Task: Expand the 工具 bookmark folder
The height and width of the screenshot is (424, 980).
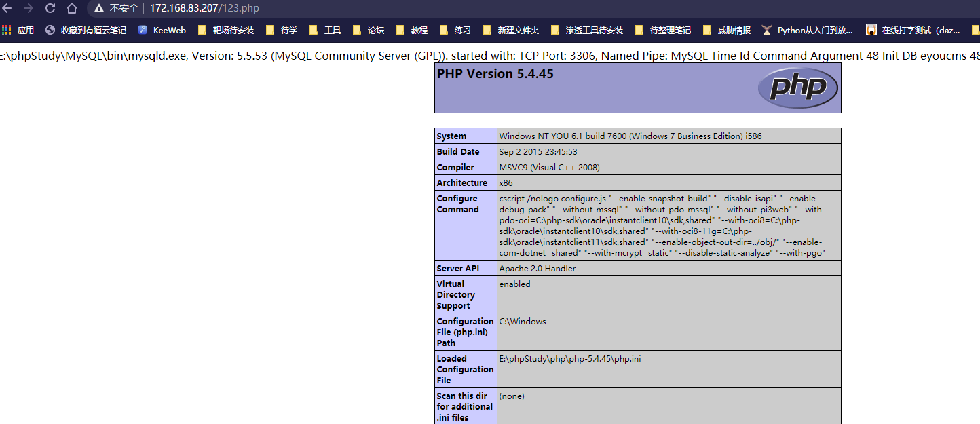Action: (x=325, y=30)
